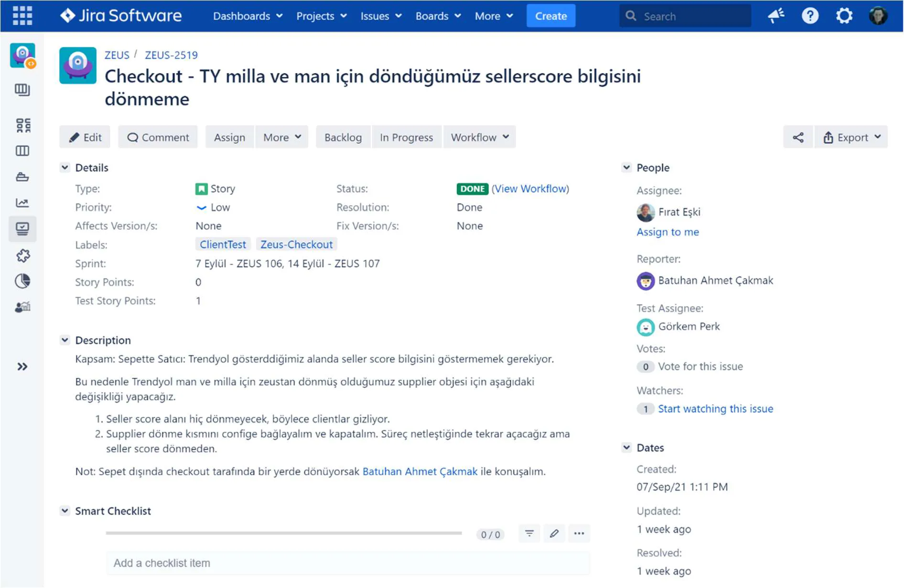The image size is (904, 588).
Task: Click the Zeus-Checkout label
Action: (296, 245)
